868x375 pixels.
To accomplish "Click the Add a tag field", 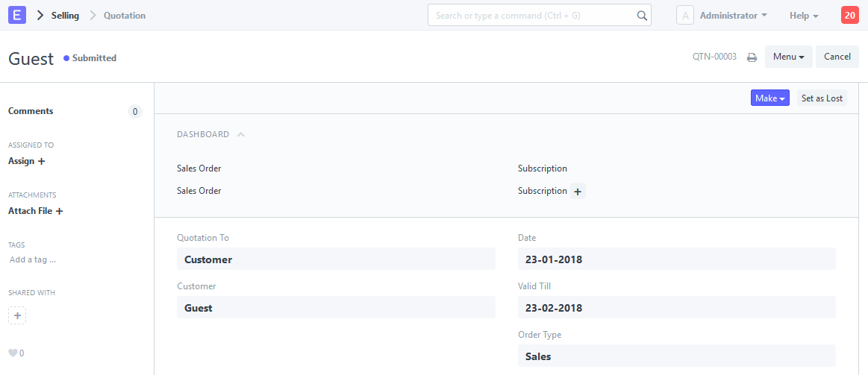I will tap(33, 260).
